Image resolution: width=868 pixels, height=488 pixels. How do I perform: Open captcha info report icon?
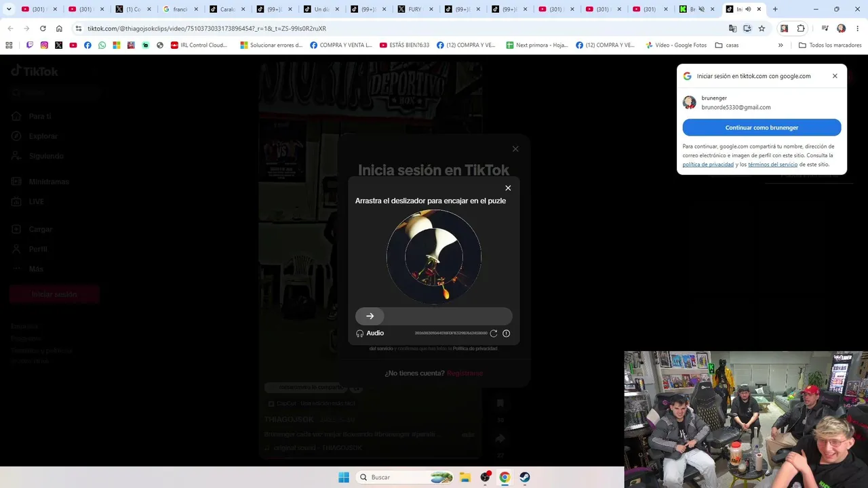[506, 333]
